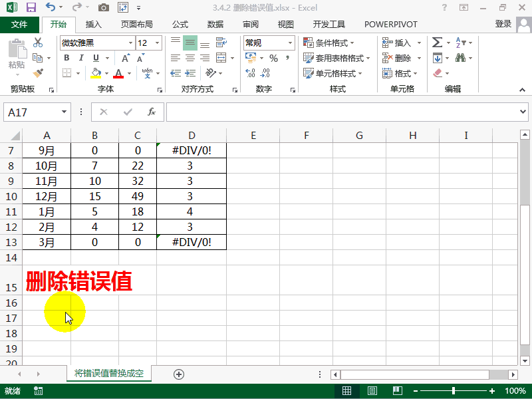
Task: Open the 文件 tab
Action: [x=19, y=25]
